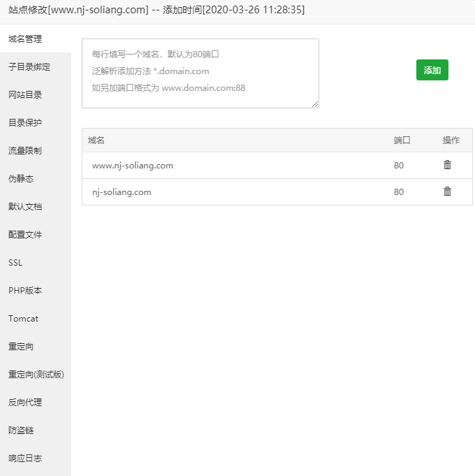Open the 重定向(测试版) tab
The image size is (475, 476).
tap(36, 375)
